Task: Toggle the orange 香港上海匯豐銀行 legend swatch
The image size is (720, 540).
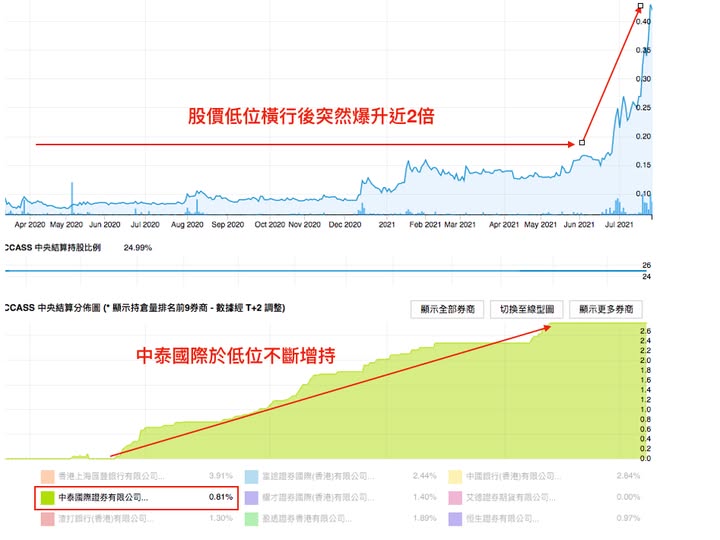Action: point(48,477)
